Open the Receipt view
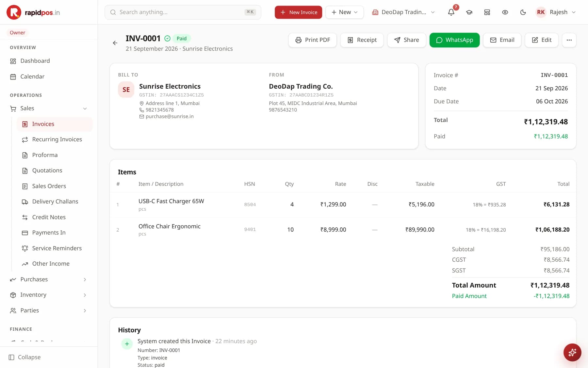Viewport: 588px width, 368px height. [x=362, y=40]
